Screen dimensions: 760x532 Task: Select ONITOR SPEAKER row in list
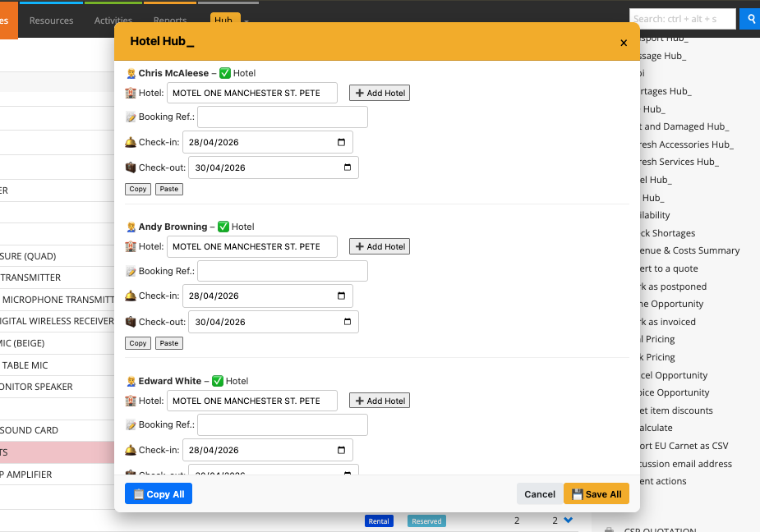(36, 387)
